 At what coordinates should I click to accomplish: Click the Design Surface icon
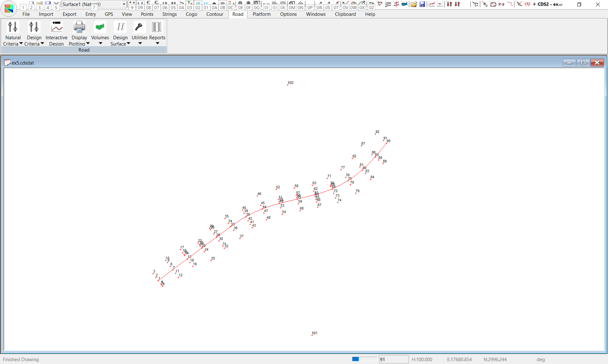[120, 27]
